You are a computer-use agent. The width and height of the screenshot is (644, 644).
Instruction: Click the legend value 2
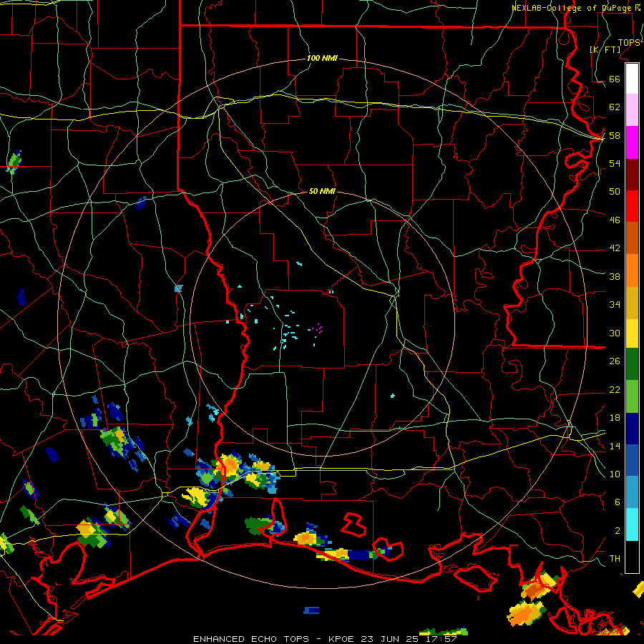[x=618, y=531]
